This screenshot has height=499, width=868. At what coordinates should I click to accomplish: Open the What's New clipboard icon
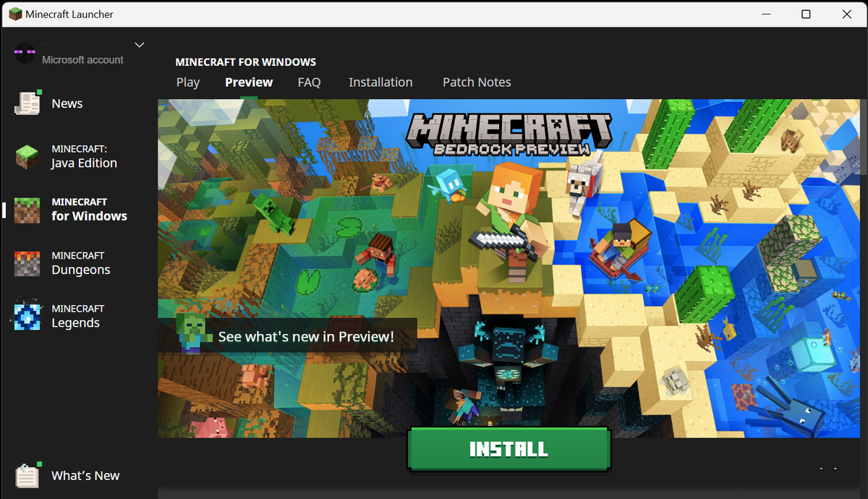27,475
